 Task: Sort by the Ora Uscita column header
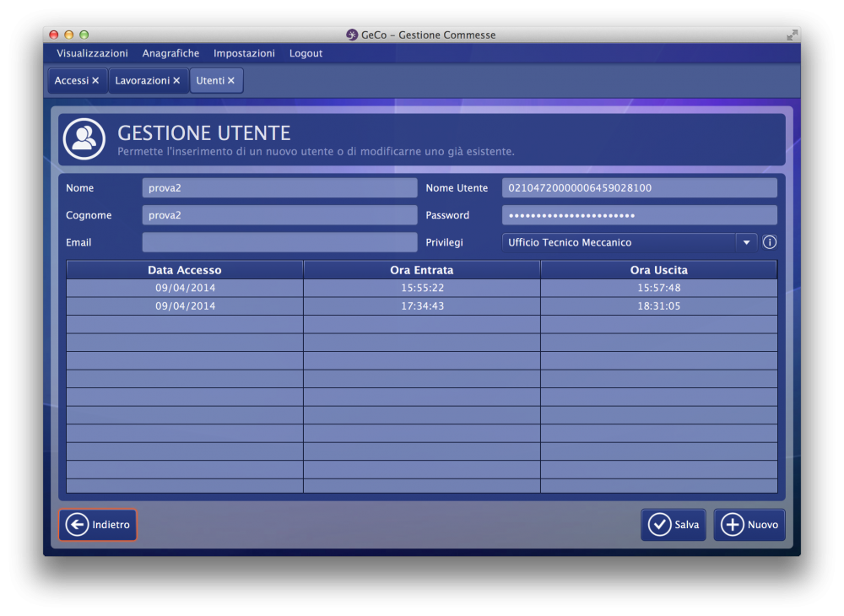[x=659, y=269]
